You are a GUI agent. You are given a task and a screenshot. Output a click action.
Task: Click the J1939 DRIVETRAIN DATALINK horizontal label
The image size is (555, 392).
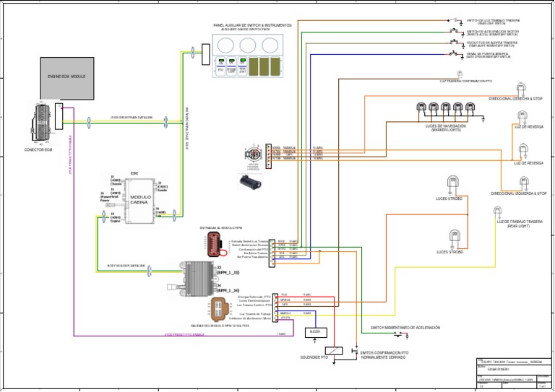click(x=131, y=118)
